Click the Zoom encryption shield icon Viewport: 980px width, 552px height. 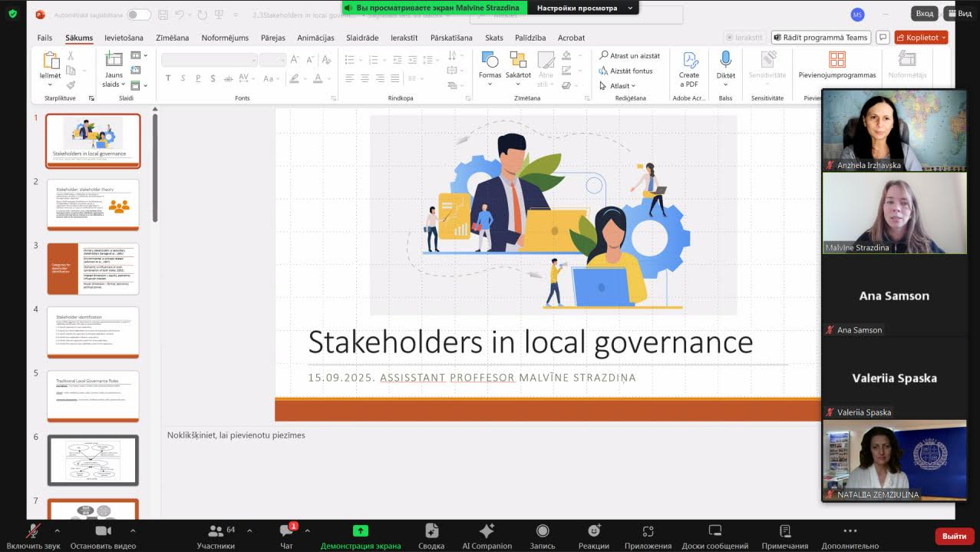coord(12,14)
